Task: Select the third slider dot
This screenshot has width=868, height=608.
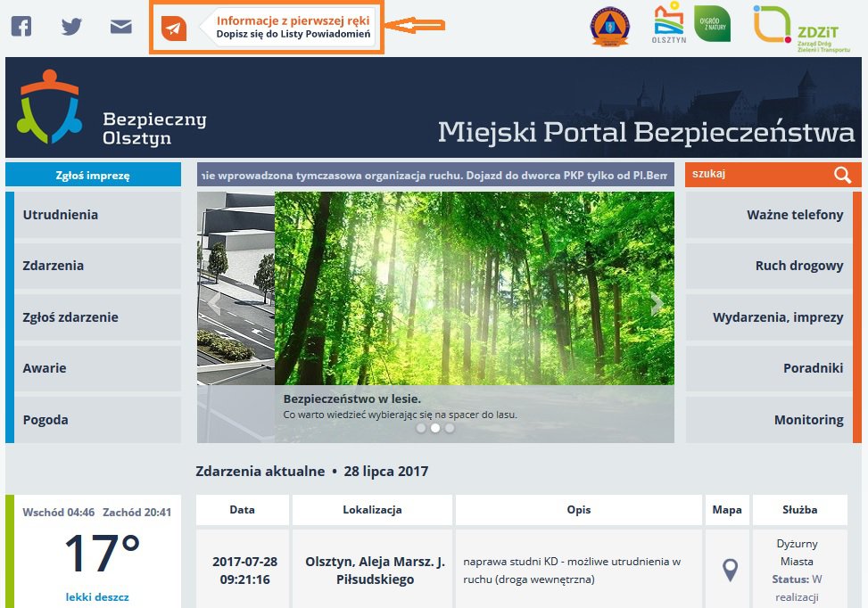Action: (x=450, y=428)
